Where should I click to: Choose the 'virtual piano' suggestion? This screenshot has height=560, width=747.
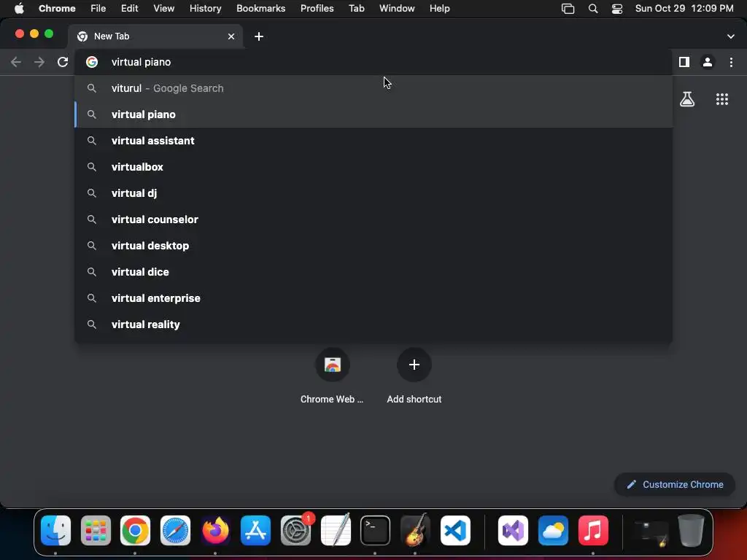[x=373, y=114]
